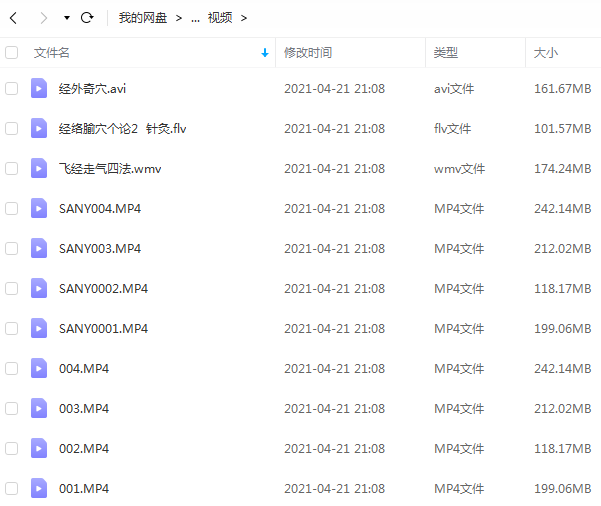Select the file name 经络腧穴个论2 针灸.flv
This screenshot has width=601, height=506.
(122, 128)
